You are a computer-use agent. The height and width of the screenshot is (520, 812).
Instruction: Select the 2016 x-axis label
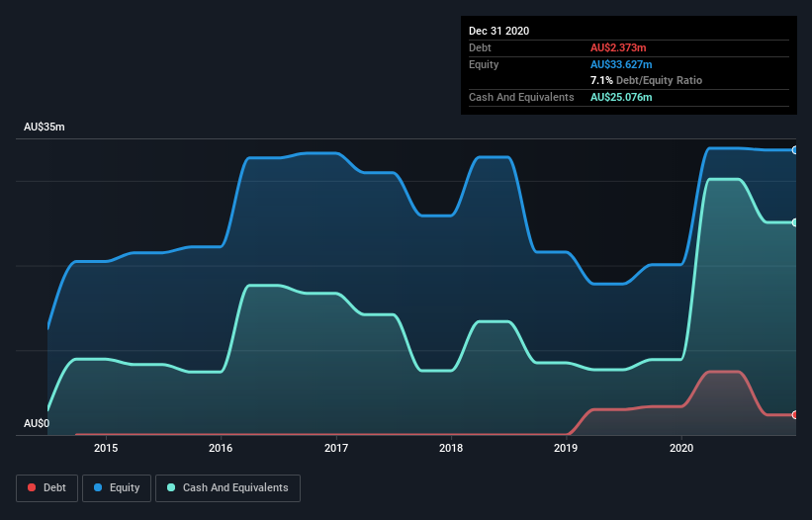(221, 448)
